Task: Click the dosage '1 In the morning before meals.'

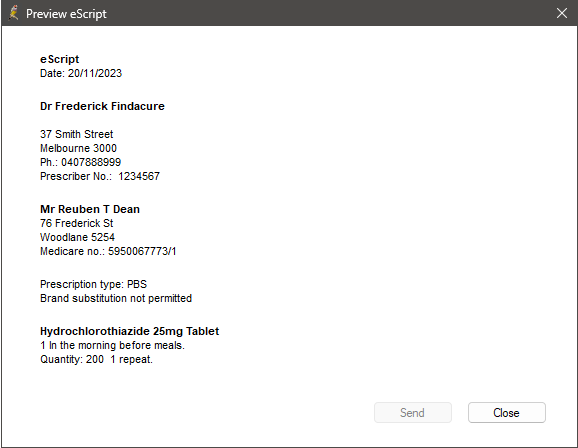Action: point(112,345)
